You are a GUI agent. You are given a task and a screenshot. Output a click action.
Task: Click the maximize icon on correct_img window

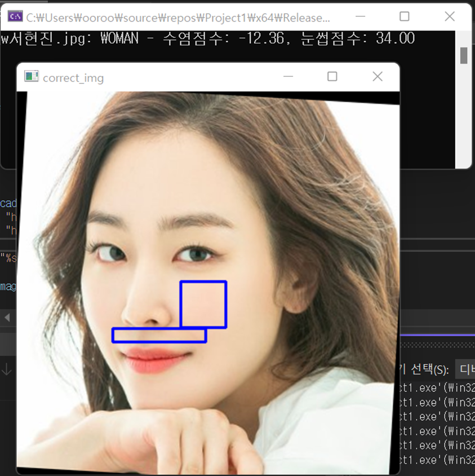click(332, 76)
